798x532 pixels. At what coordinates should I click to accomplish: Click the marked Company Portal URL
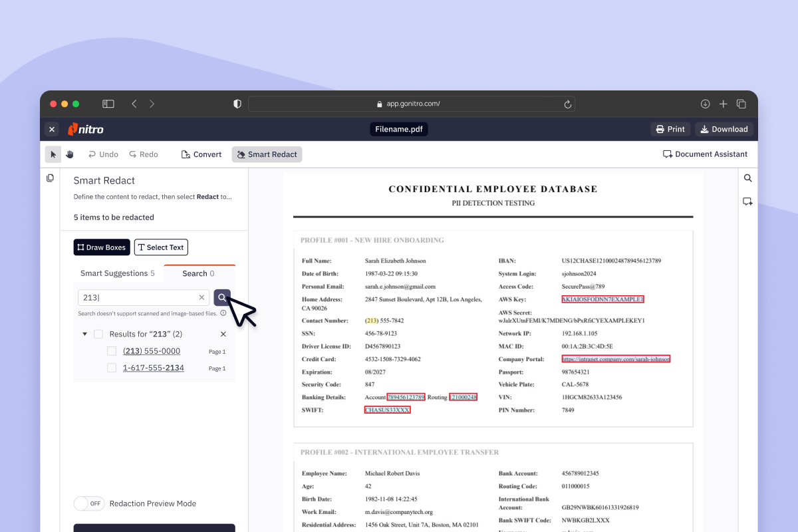coord(616,359)
